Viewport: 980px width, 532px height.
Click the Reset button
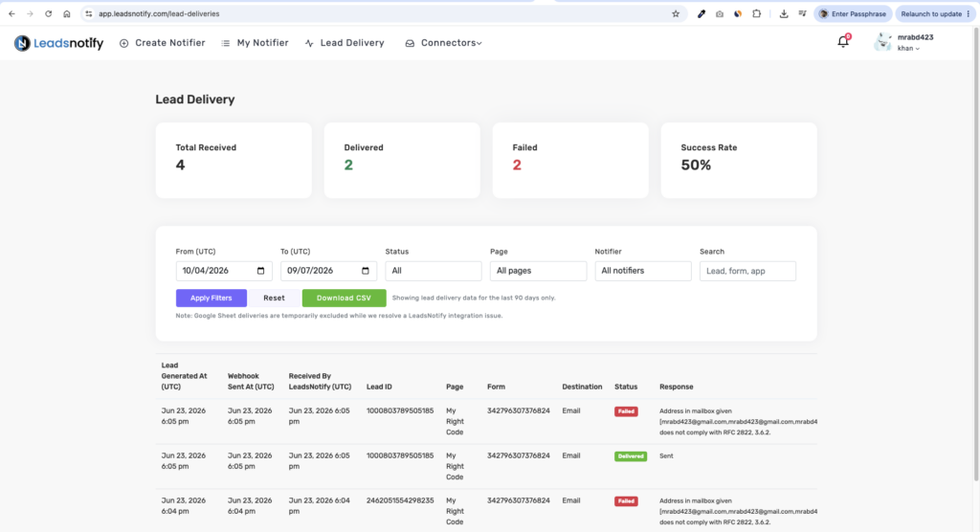[x=274, y=299]
